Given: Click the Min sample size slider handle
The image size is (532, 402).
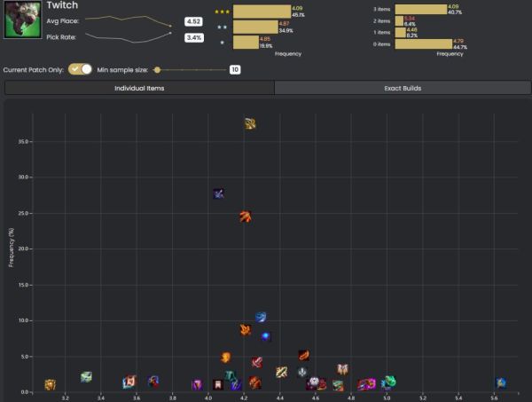Looking at the screenshot, I should click(x=157, y=69).
